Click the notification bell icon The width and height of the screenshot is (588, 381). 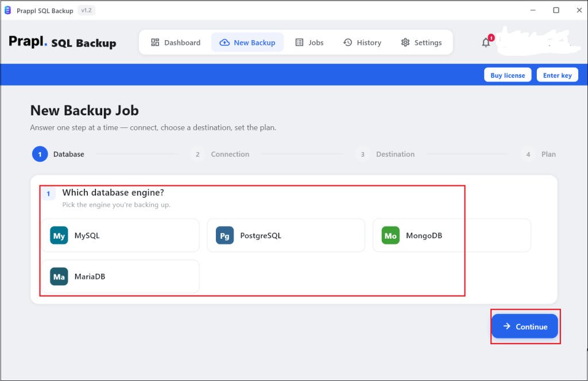[486, 42]
